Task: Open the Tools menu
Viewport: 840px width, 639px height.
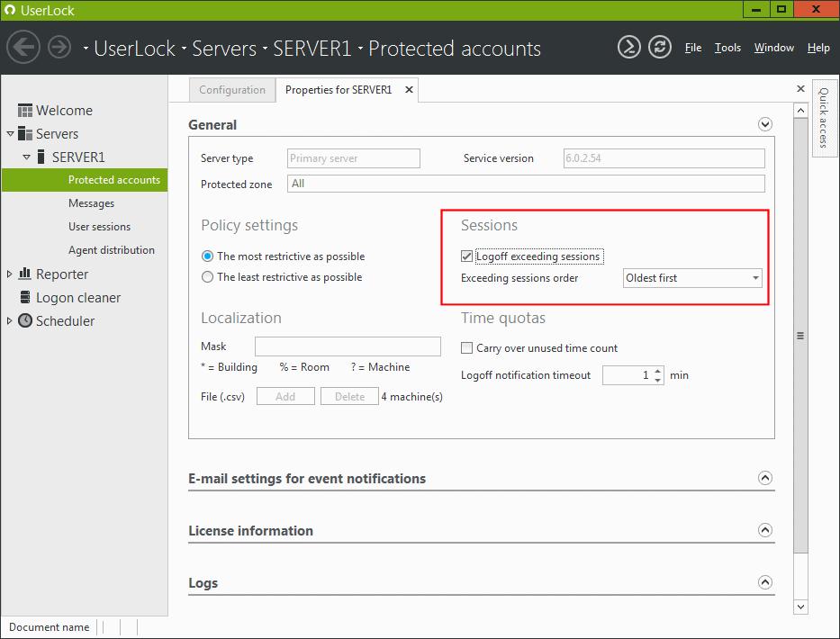Action: coord(727,48)
